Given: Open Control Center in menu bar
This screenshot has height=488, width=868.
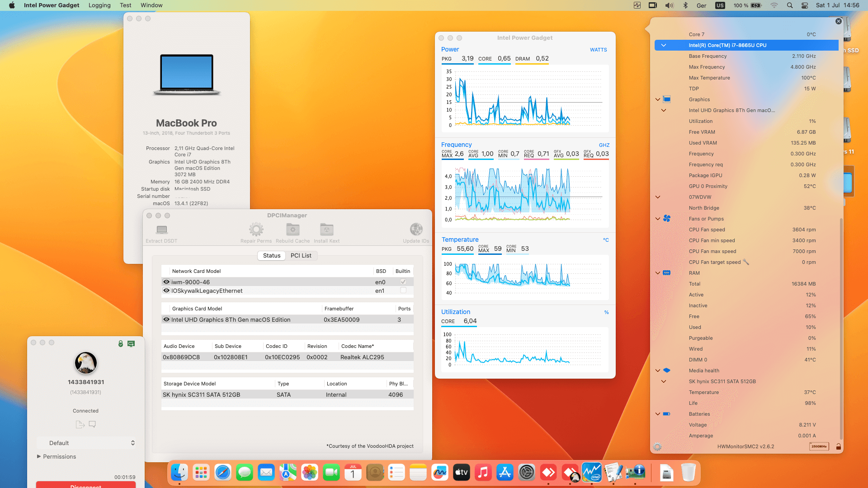Looking at the screenshot, I should 805,5.
